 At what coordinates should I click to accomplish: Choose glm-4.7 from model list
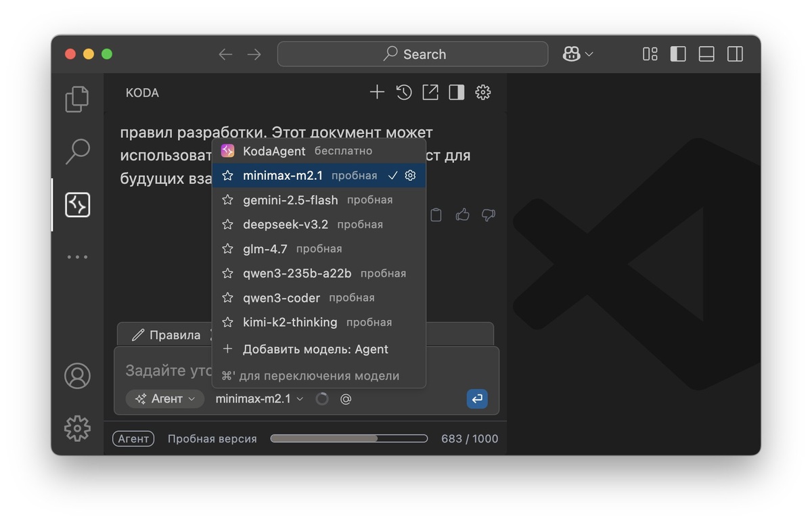(x=319, y=248)
